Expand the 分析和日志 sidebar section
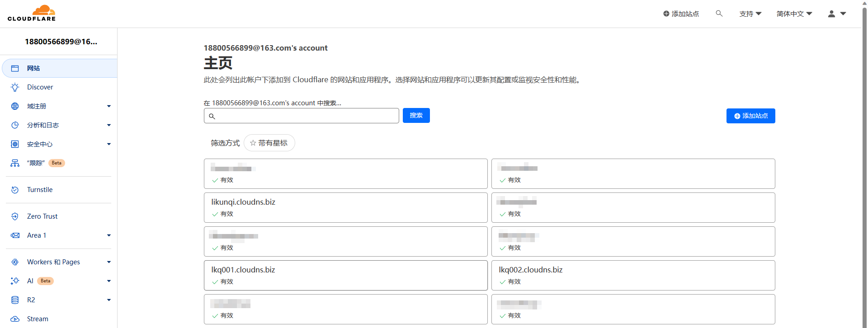868x328 pixels. point(108,125)
